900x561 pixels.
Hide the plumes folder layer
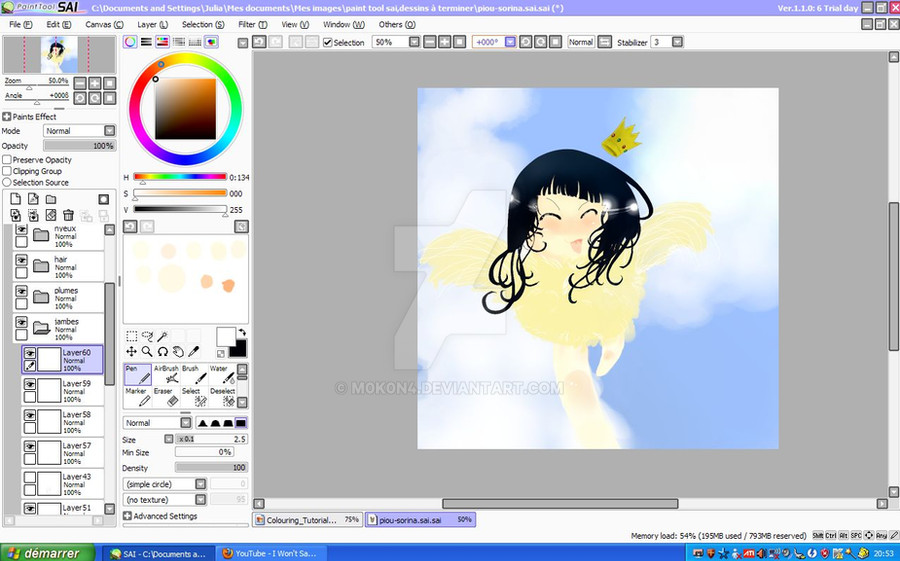click(21, 291)
